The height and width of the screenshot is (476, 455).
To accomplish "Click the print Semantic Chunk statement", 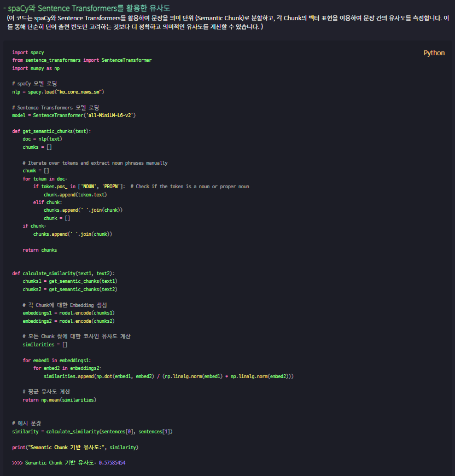I will pyautogui.click(x=75, y=447).
